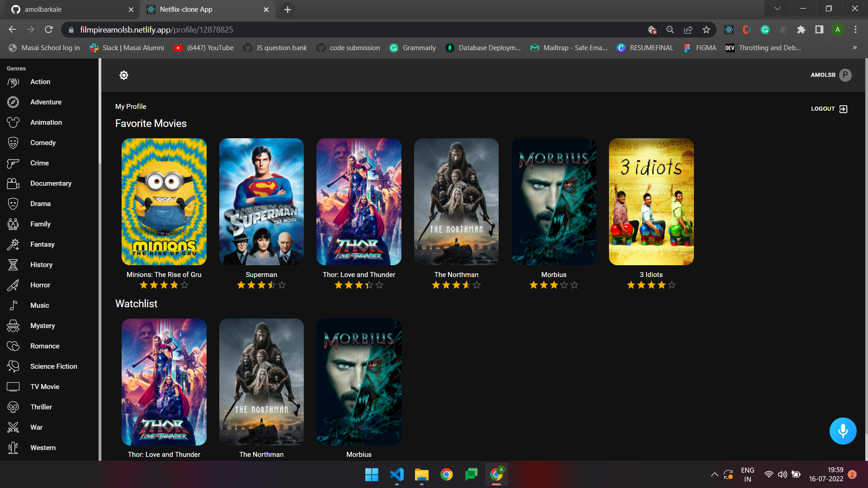Activate the floating microphone voice button

[x=843, y=431]
